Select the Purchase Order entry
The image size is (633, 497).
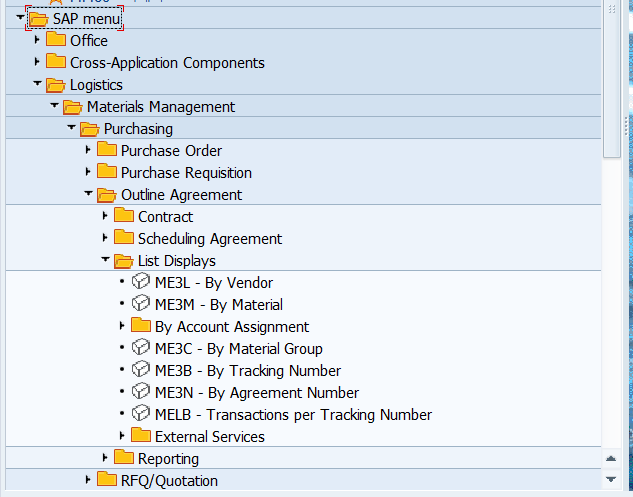[x=171, y=151]
